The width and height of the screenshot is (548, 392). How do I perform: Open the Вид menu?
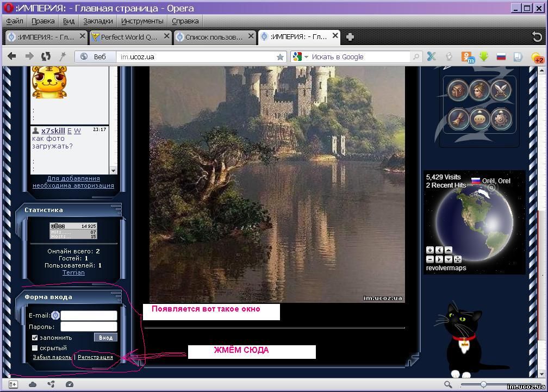69,21
